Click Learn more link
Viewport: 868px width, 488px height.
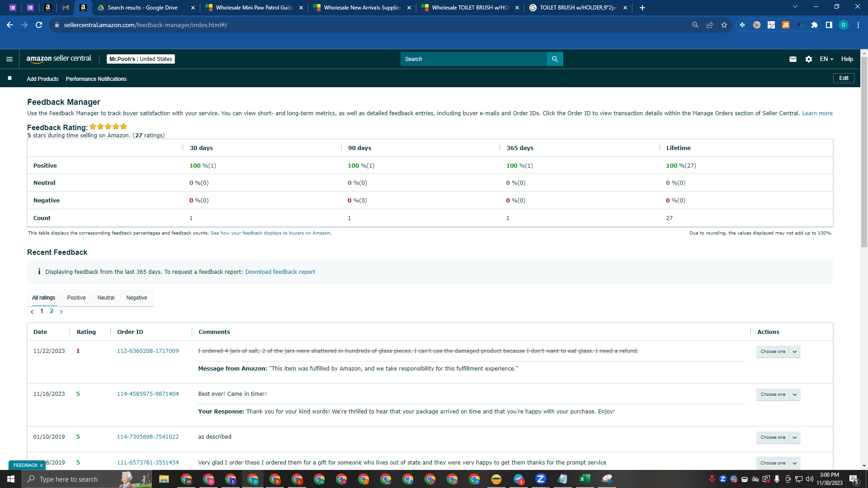pyautogui.click(x=817, y=113)
